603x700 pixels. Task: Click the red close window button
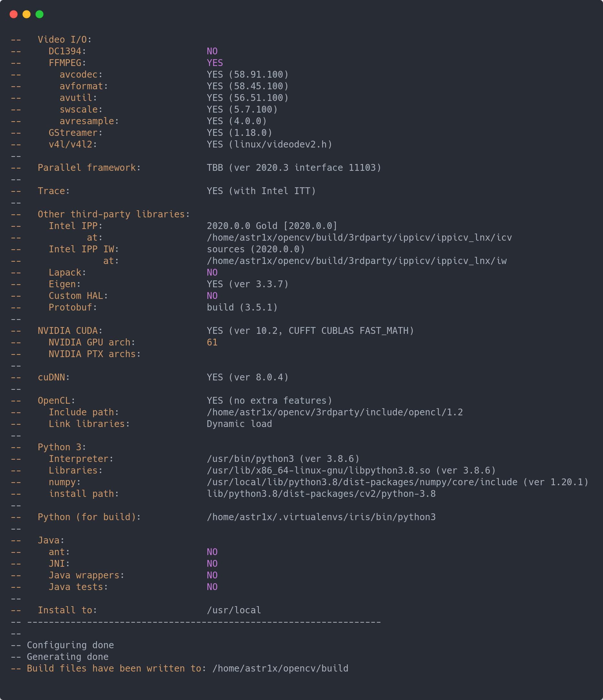click(x=14, y=14)
